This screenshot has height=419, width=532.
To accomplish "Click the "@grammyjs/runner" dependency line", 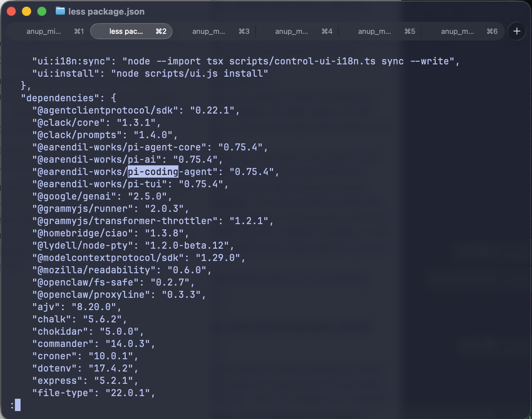I will click(x=110, y=209).
